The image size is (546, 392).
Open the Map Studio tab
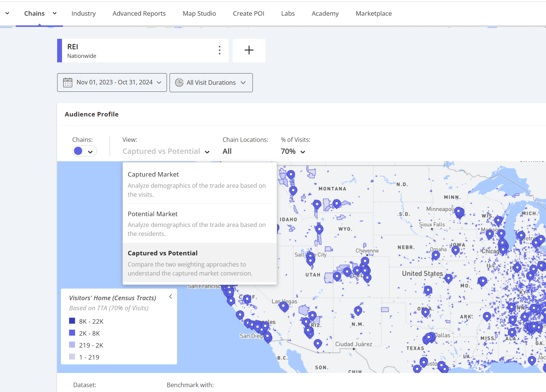pos(199,13)
